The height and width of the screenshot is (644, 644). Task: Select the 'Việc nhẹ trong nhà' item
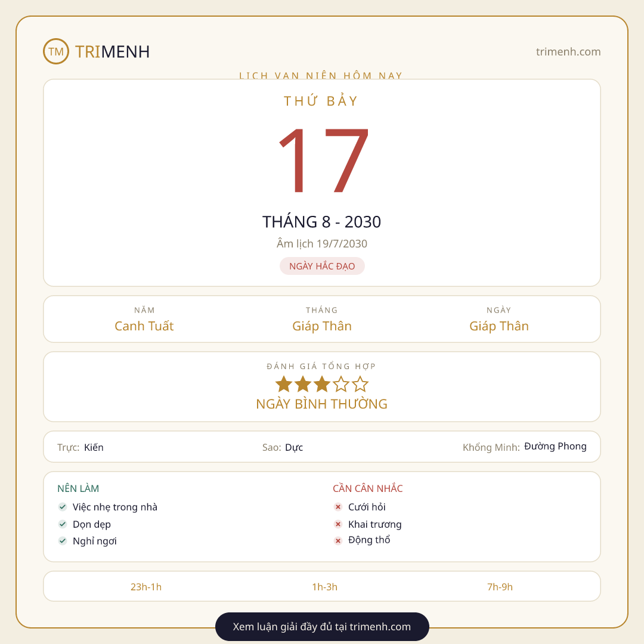click(x=115, y=507)
